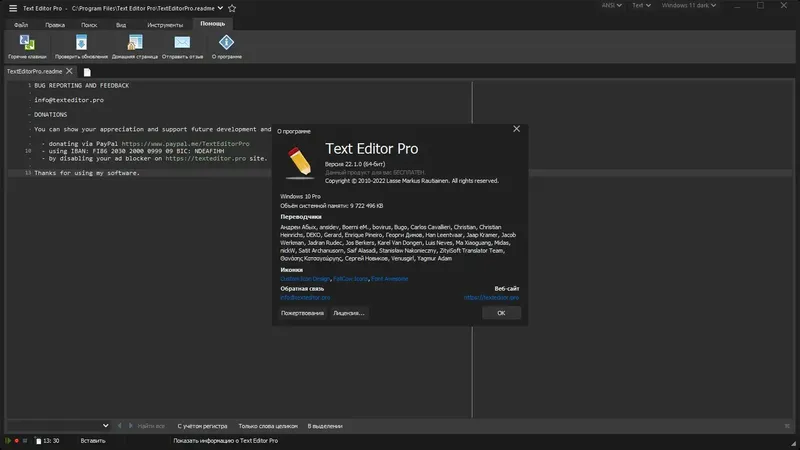This screenshot has width=800, height=450.
Task: Close the search bar with its X icon
Action: pyautogui.click(x=787, y=426)
